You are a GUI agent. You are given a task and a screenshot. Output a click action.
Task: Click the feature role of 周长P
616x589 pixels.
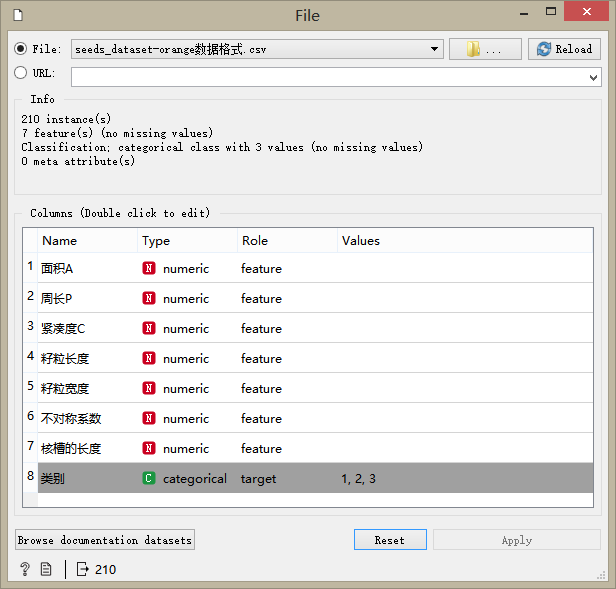(x=261, y=299)
